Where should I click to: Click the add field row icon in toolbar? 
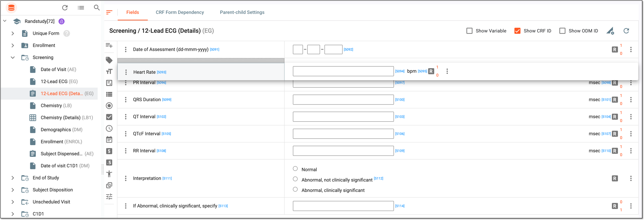tap(109, 46)
